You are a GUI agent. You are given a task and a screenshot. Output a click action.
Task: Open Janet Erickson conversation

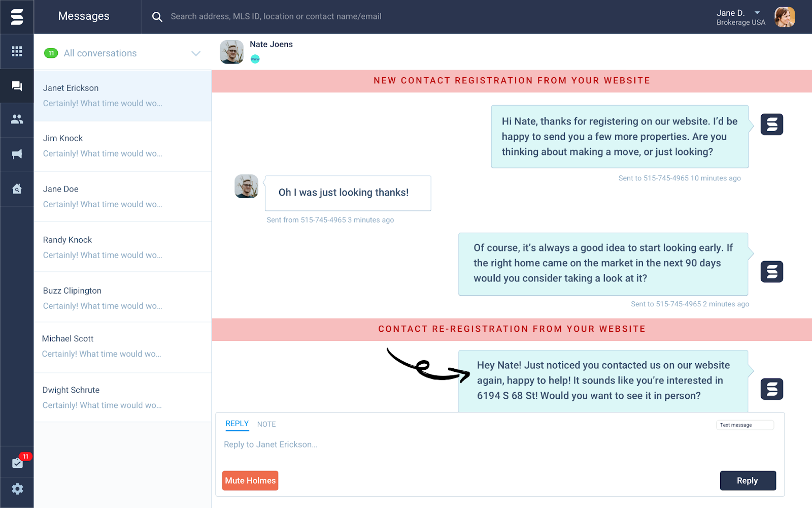[122, 96]
